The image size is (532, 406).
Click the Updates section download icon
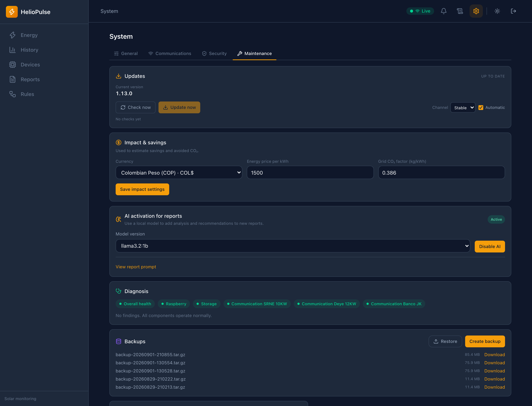(x=119, y=76)
